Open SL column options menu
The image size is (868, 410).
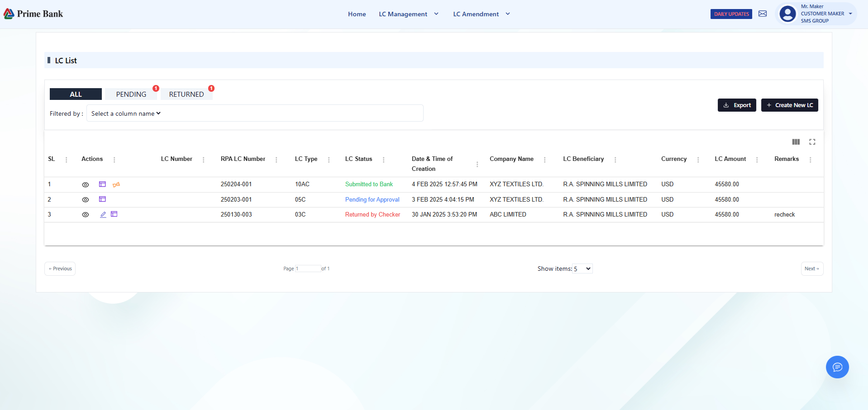coord(67,160)
